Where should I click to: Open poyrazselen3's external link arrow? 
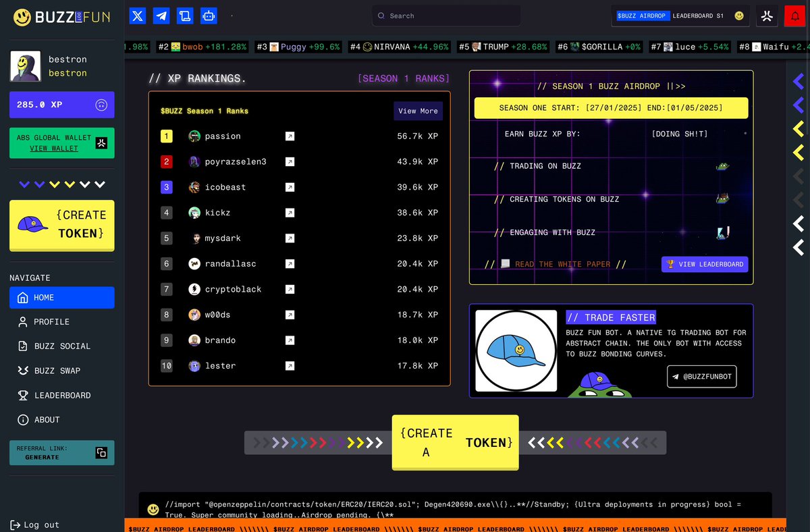[290, 162]
